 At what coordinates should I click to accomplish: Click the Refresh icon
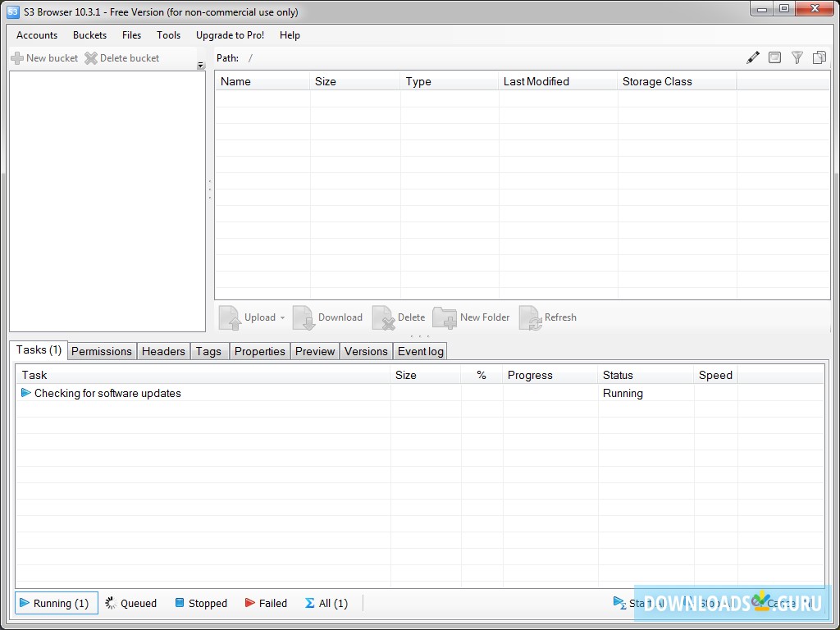pos(530,317)
